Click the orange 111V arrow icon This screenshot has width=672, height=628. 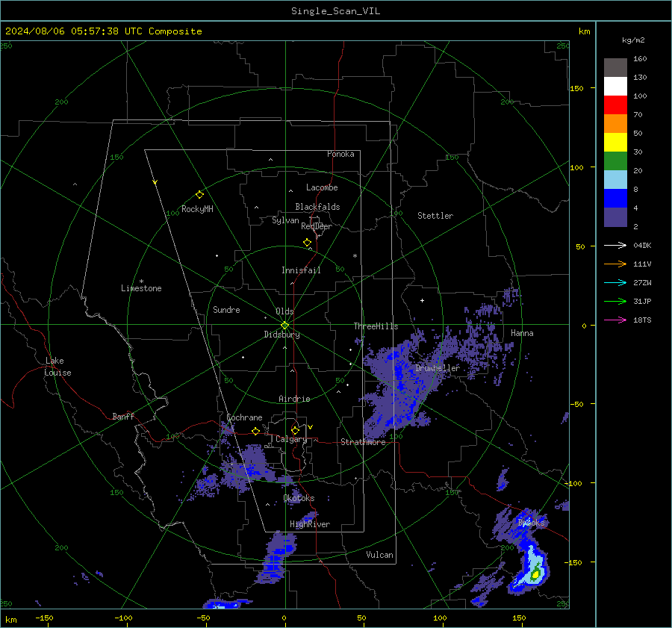point(615,264)
